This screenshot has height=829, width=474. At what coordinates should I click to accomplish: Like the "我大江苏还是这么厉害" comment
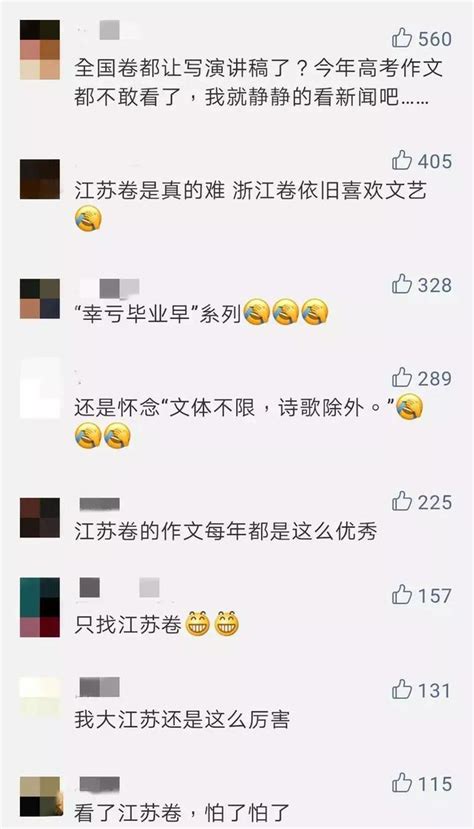click(402, 689)
